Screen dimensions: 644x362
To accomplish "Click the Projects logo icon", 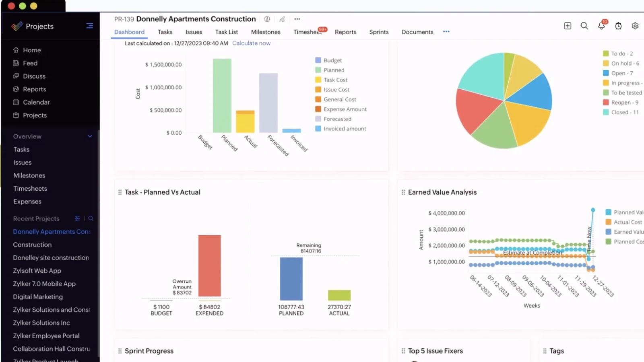I will (x=17, y=26).
